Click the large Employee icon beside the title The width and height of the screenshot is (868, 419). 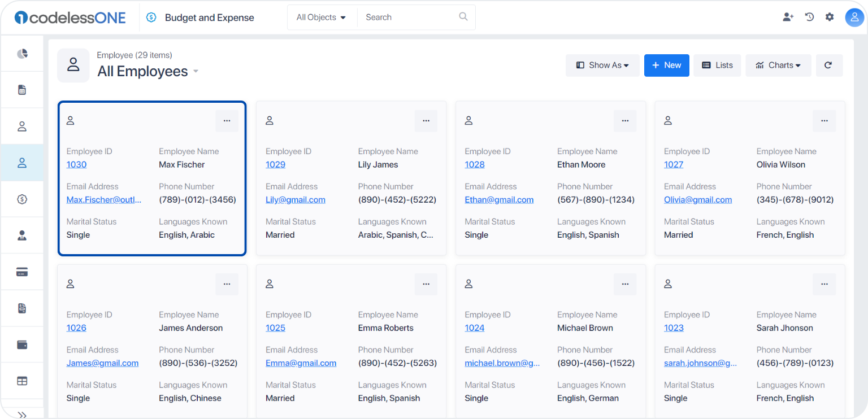click(x=73, y=65)
